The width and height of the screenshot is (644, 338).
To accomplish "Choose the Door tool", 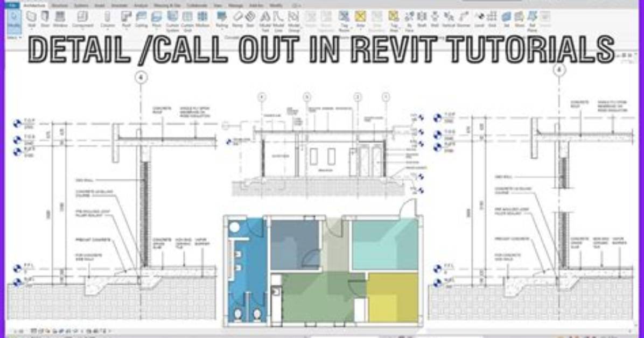I will 45,19.
